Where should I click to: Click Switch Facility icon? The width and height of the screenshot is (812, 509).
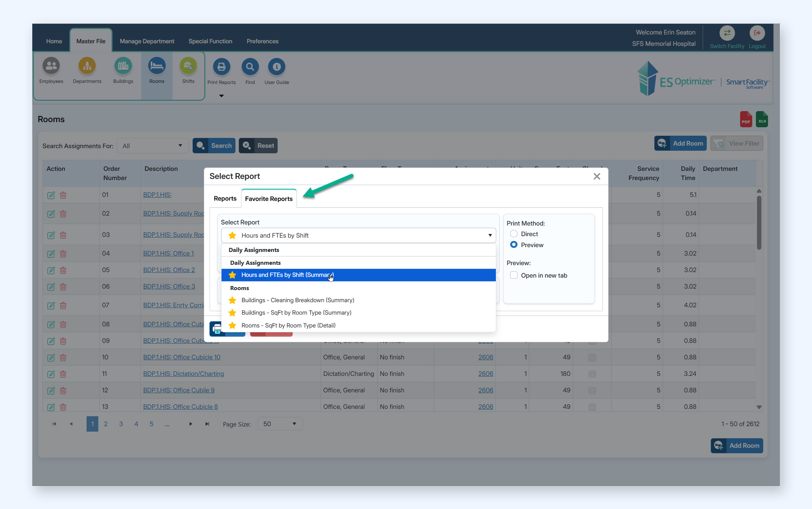pyautogui.click(x=727, y=34)
